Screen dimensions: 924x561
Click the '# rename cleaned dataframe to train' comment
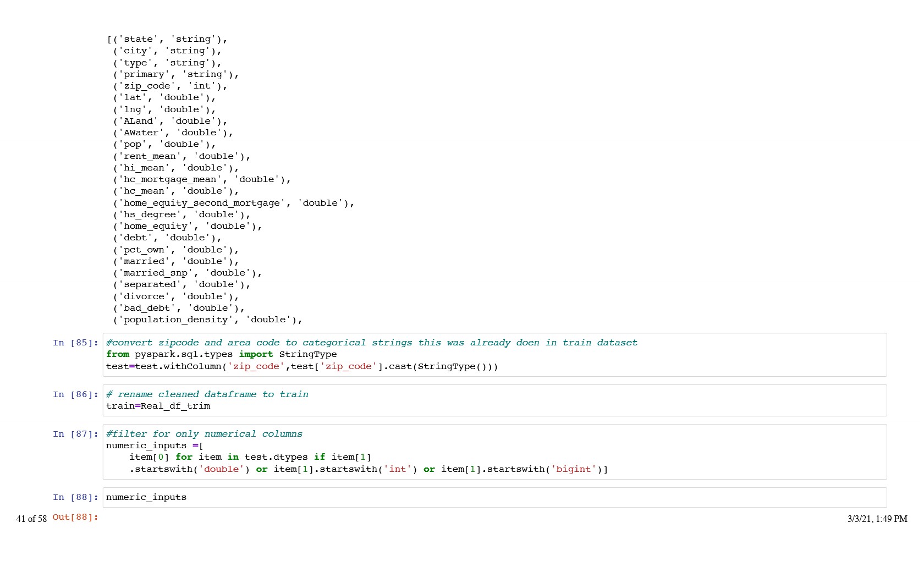coord(207,394)
